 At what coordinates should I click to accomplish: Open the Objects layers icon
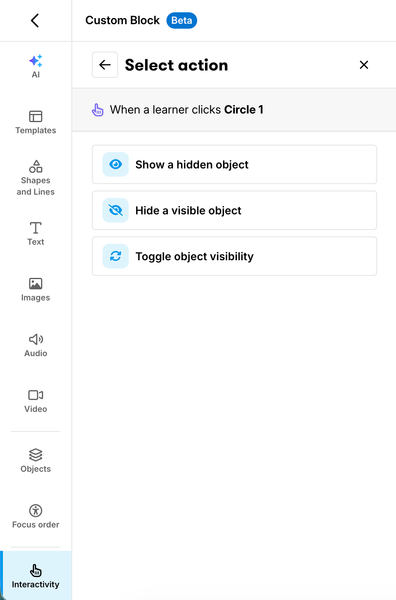(x=36, y=455)
